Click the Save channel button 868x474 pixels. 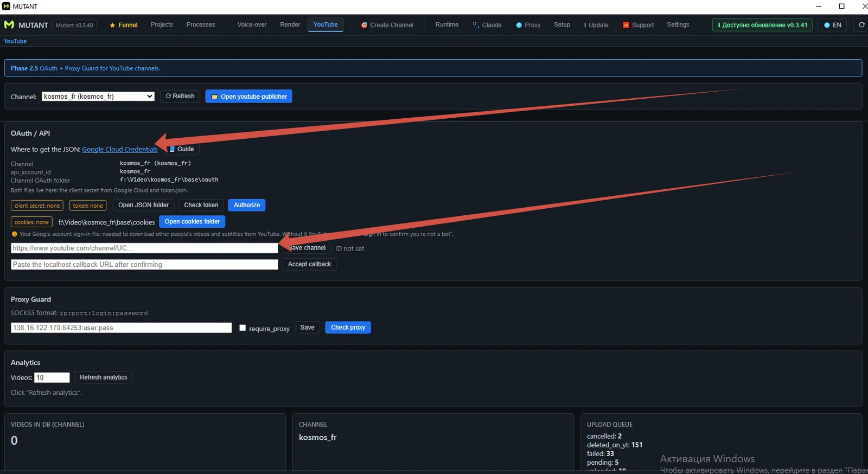point(307,248)
